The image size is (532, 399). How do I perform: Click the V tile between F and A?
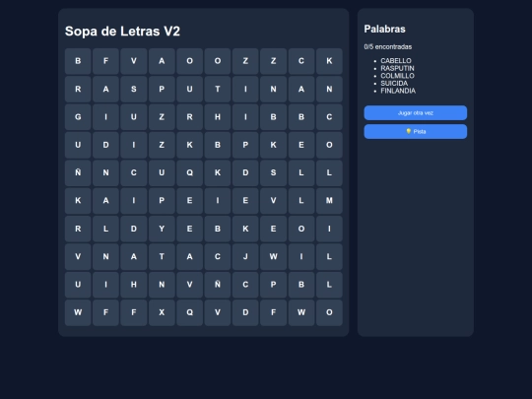(134, 61)
